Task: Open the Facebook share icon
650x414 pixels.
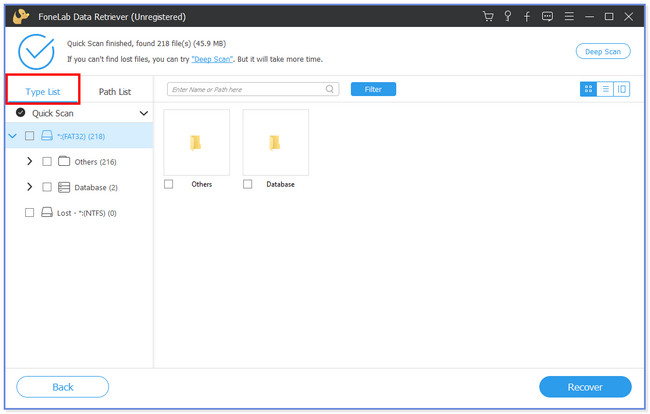Action: pyautogui.click(x=526, y=17)
